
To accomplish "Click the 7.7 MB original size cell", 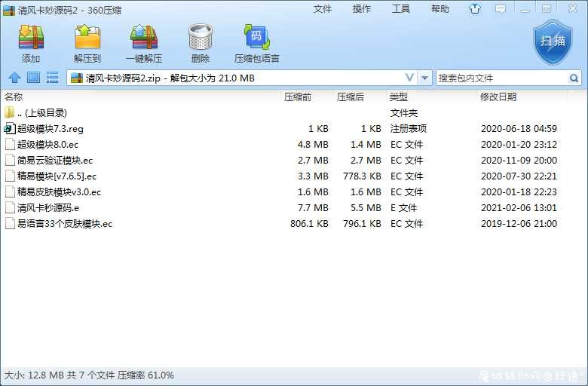I will [x=313, y=207].
